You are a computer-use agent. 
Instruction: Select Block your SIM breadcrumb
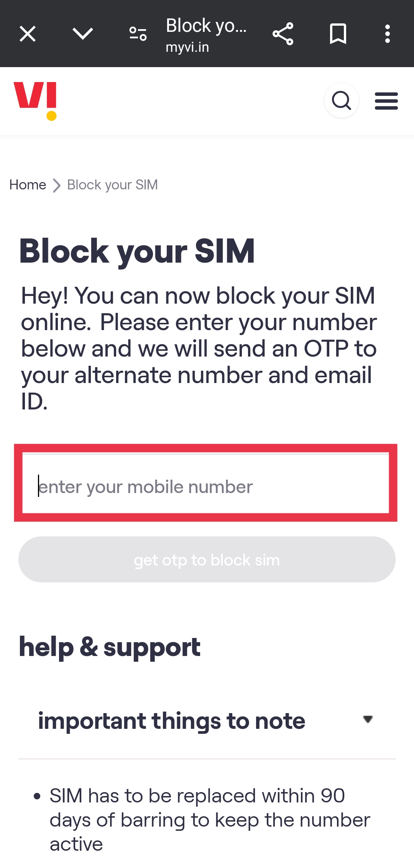click(x=112, y=185)
